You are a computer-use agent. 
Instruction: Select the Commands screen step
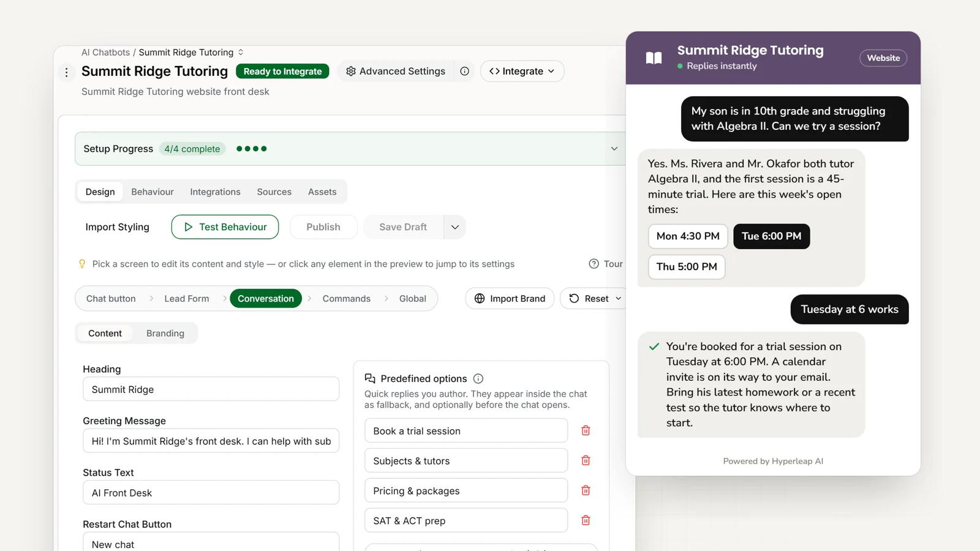347,299
